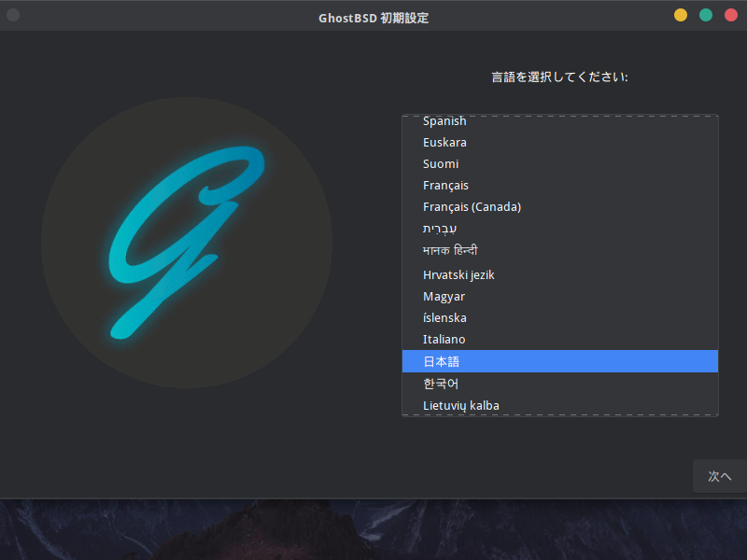Choose the Korean 한국어 entry
Viewport: 747px width, 560px height.
point(559,384)
